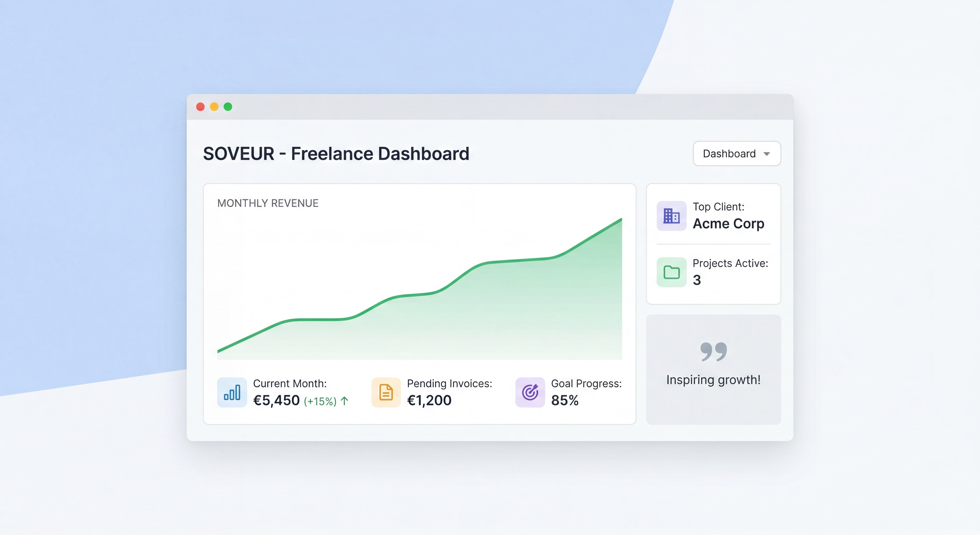
Task: Click the orange Pending Invoices document icon
Action: point(385,392)
